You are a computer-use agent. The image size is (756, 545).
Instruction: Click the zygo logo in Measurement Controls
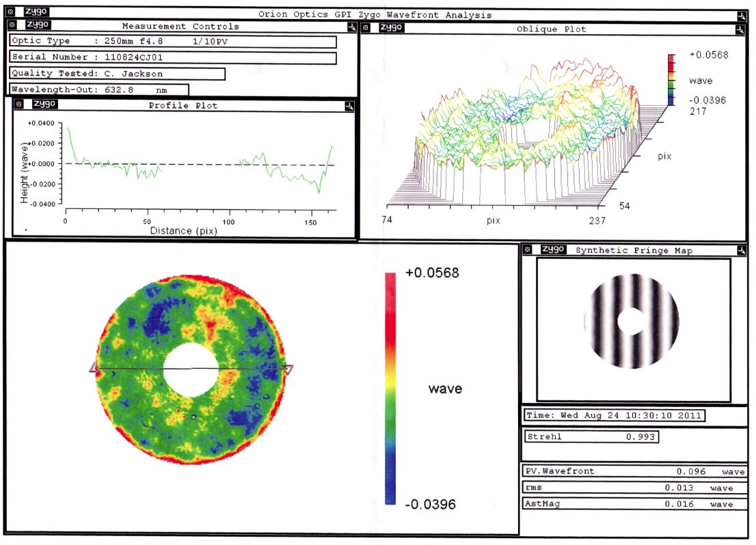tap(38, 24)
